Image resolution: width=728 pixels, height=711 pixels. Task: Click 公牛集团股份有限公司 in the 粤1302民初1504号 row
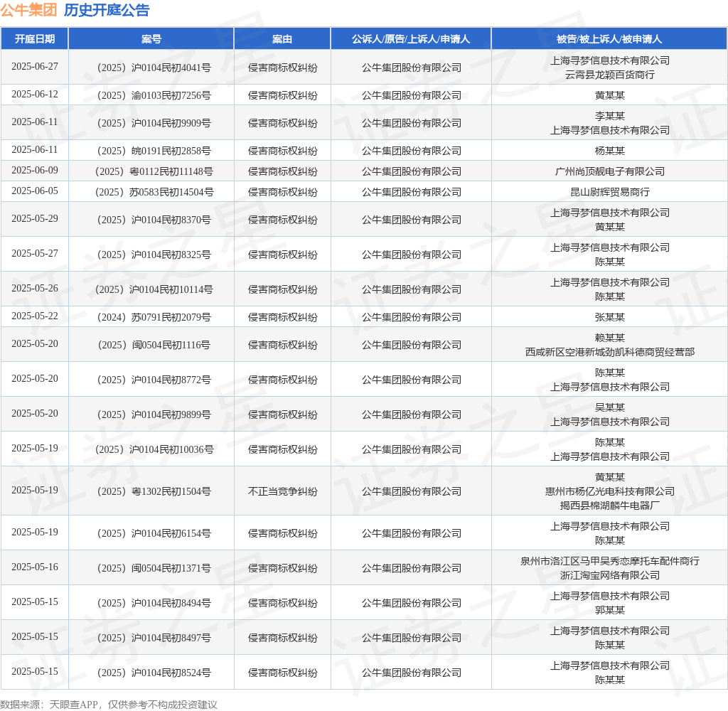coord(412,492)
